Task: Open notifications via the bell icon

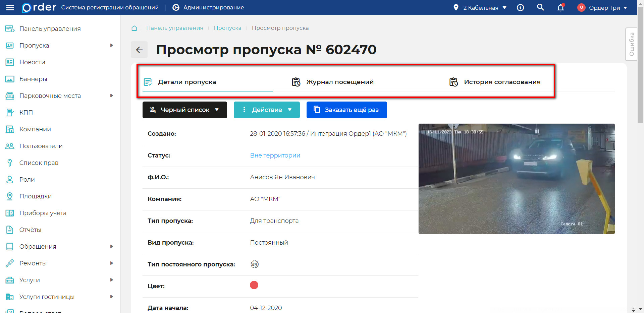Action: click(560, 7)
